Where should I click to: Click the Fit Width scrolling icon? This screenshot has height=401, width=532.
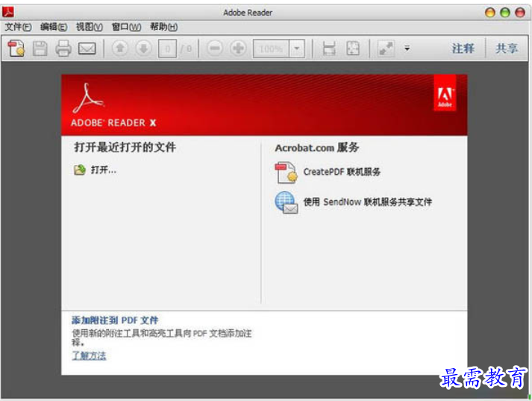click(x=329, y=49)
